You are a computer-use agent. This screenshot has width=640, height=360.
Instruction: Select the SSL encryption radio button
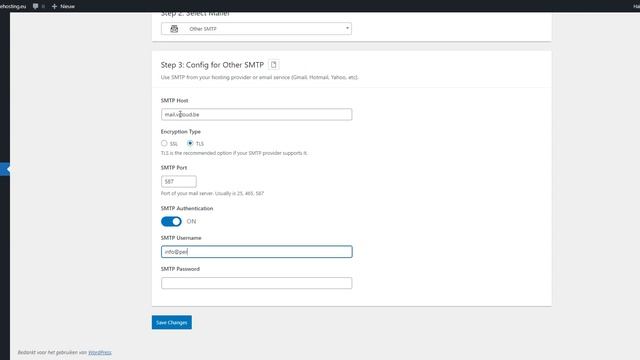164,143
